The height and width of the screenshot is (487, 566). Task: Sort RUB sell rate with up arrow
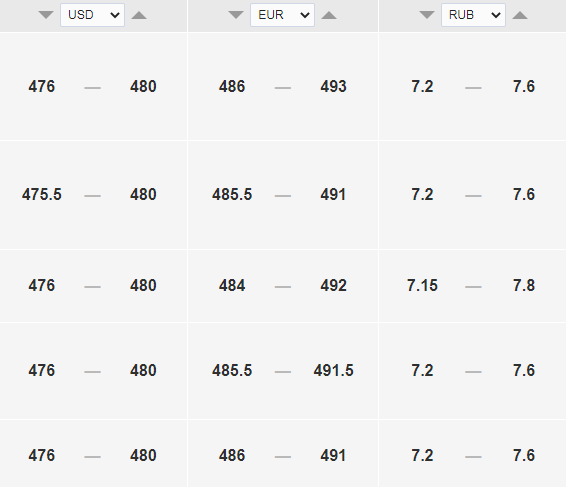coord(520,15)
